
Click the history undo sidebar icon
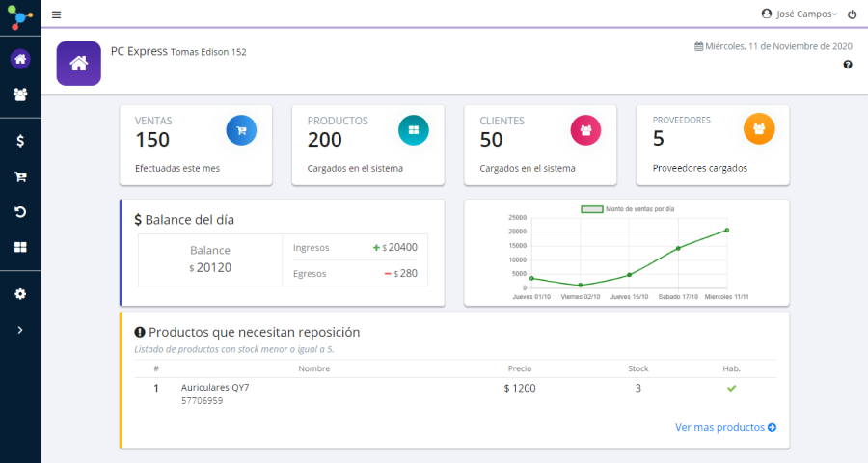click(x=20, y=212)
